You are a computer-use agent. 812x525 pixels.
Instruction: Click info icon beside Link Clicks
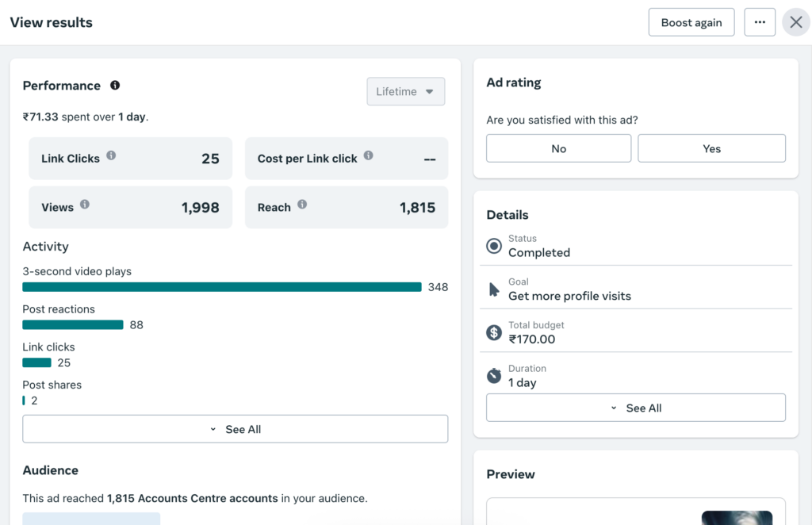[x=111, y=155]
